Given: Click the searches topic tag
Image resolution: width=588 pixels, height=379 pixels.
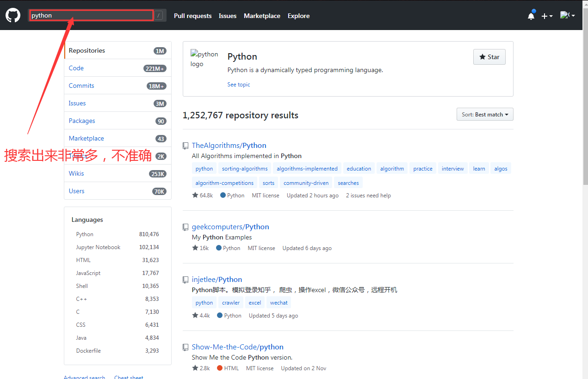Looking at the screenshot, I should (348, 183).
